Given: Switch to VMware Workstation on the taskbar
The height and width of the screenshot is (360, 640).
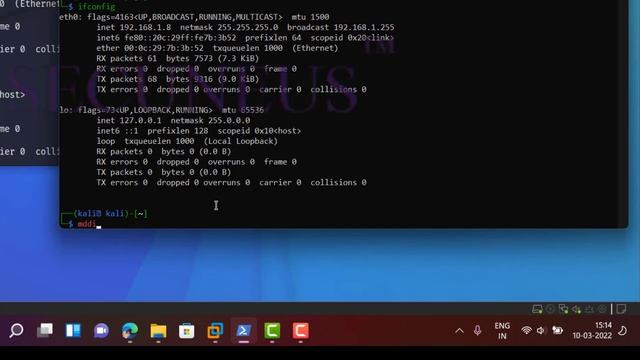Looking at the screenshot, I should click(215, 330).
